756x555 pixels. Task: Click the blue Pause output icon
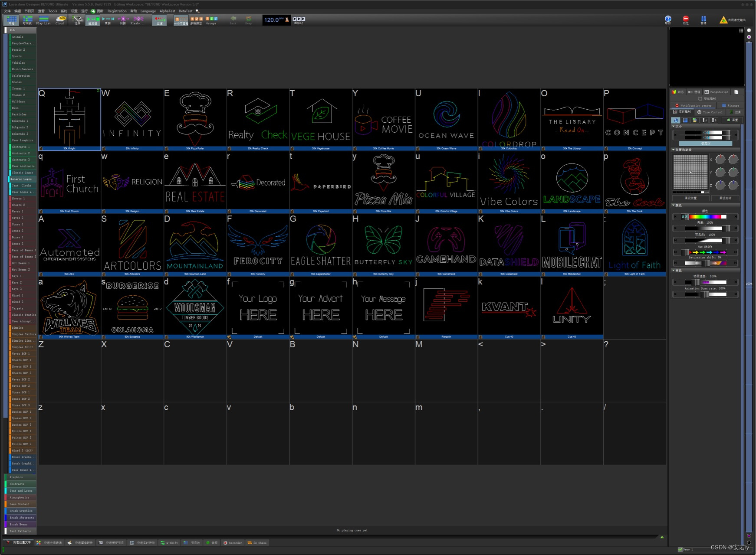coord(703,19)
